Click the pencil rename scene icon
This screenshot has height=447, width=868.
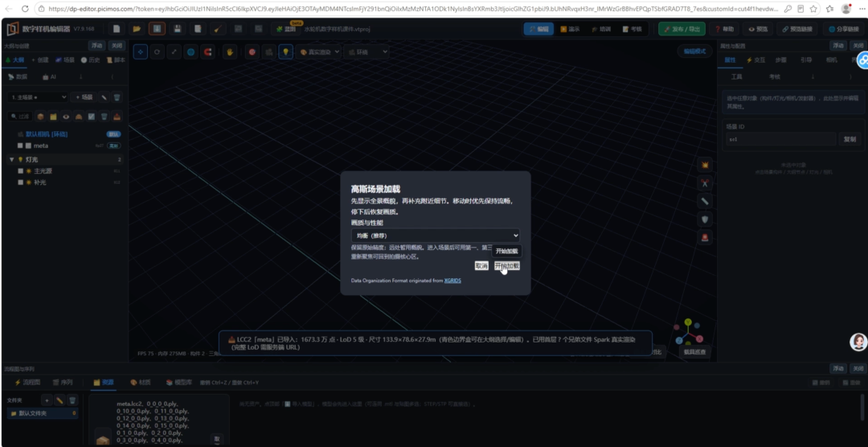coord(104,97)
